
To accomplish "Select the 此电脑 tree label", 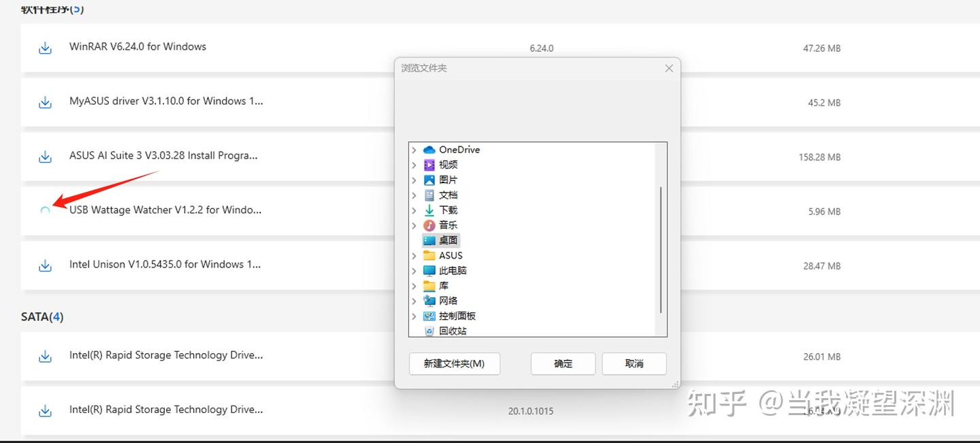I will coord(453,270).
